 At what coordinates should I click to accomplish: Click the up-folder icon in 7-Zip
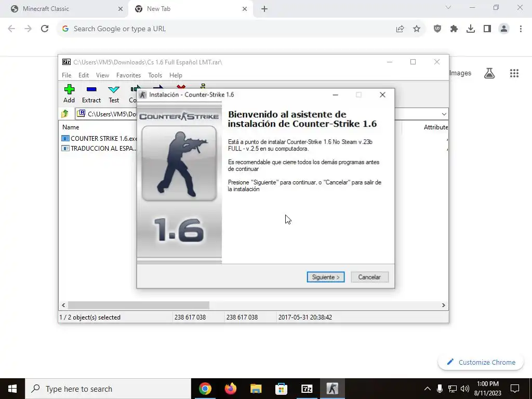(x=65, y=114)
